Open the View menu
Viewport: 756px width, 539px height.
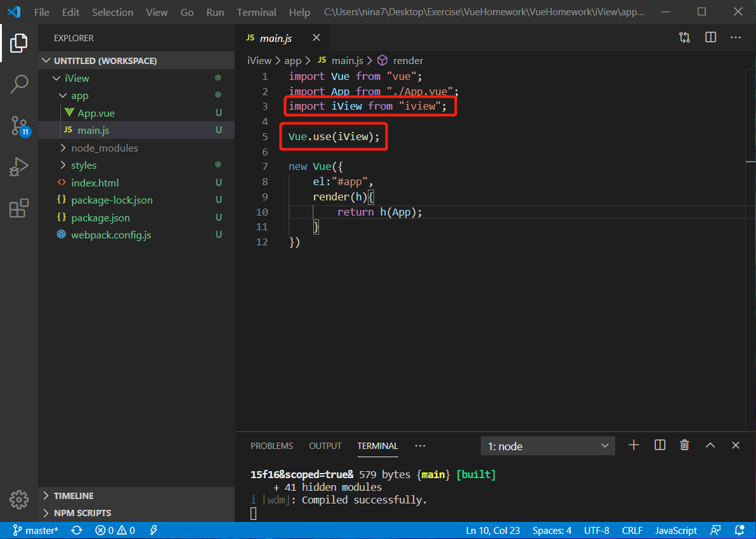point(157,12)
